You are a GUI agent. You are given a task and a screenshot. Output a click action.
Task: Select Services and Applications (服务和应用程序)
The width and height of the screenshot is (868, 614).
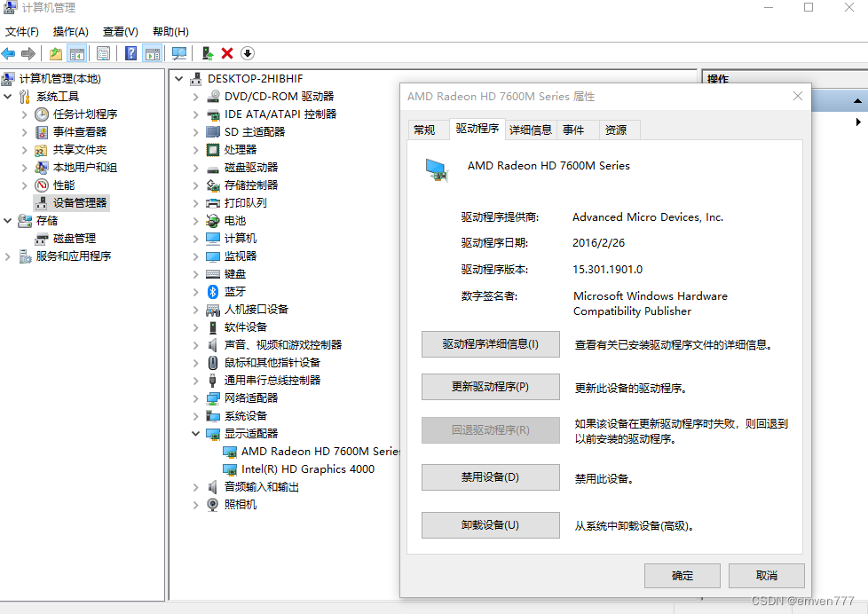[x=73, y=256]
